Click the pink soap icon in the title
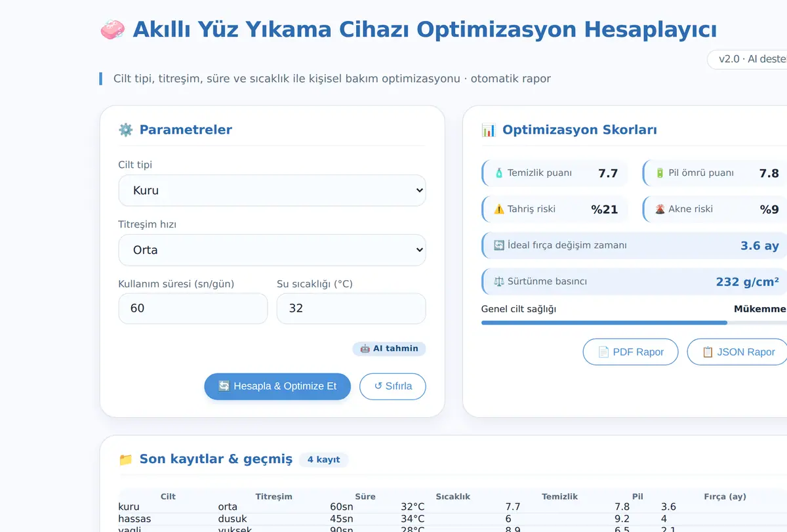The height and width of the screenshot is (532, 787). click(113, 30)
